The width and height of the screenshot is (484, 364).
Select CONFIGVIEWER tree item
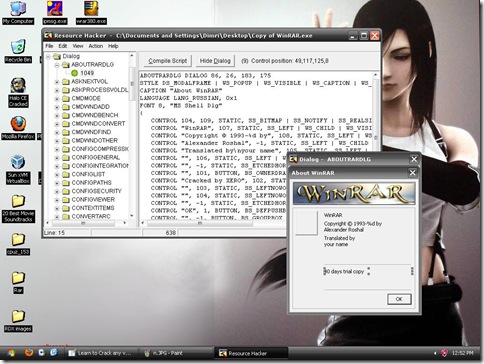(x=93, y=199)
